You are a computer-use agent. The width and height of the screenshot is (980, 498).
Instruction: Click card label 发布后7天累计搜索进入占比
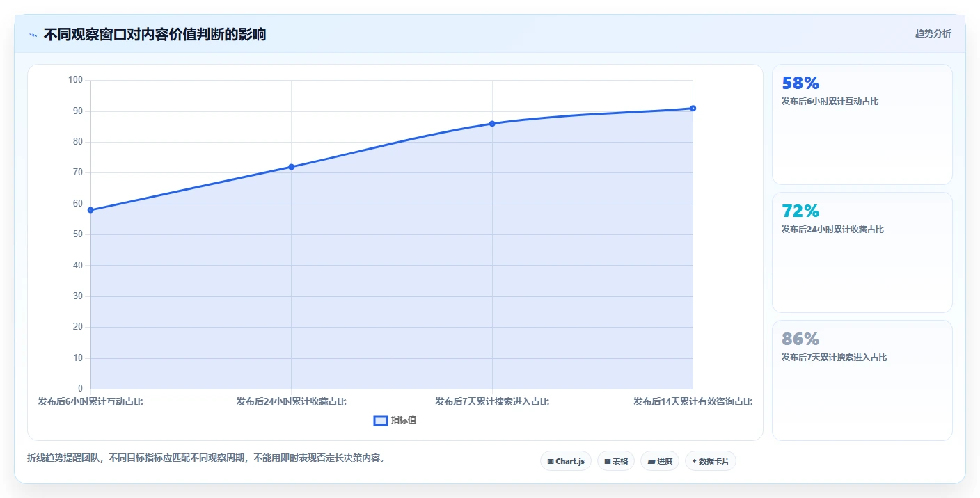click(834, 358)
